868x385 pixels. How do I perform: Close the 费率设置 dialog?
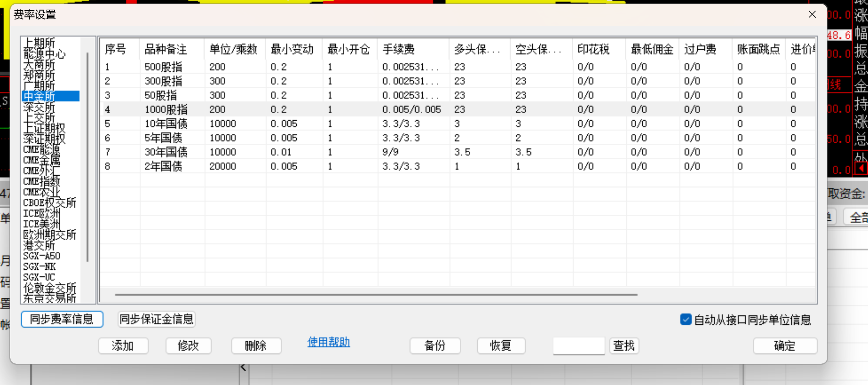click(812, 14)
